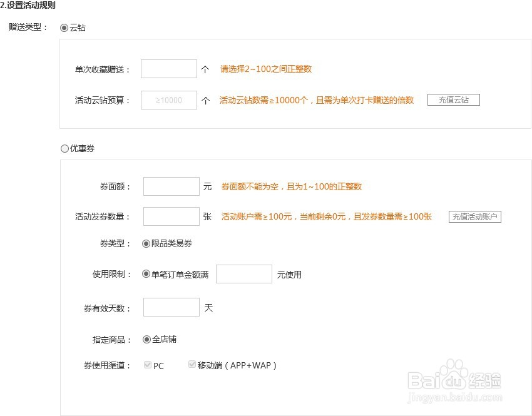This screenshot has width=532, height=416.
Task: Select the 限品类易券 coupon type radio
Action: point(146,243)
